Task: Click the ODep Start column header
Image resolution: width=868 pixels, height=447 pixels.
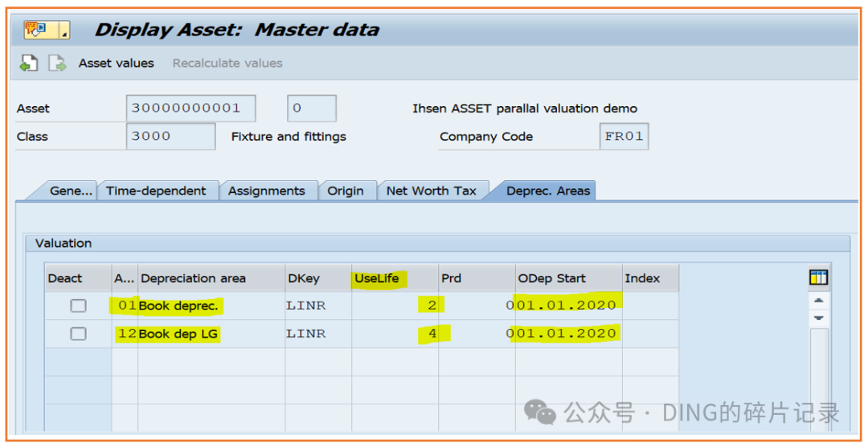Action: [568, 278]
